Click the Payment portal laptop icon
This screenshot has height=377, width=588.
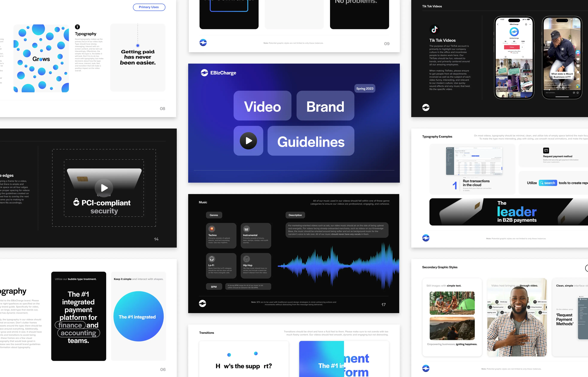490,307
